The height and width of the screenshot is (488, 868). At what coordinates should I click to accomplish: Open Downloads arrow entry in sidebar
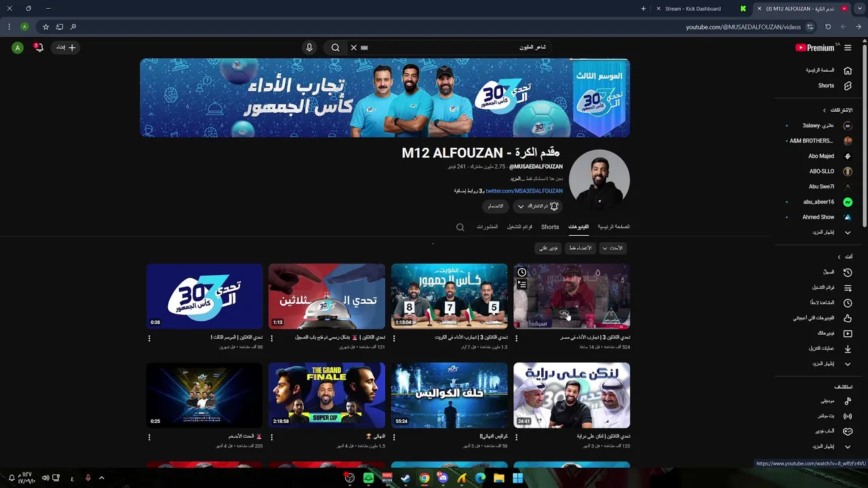coord(848,348)
